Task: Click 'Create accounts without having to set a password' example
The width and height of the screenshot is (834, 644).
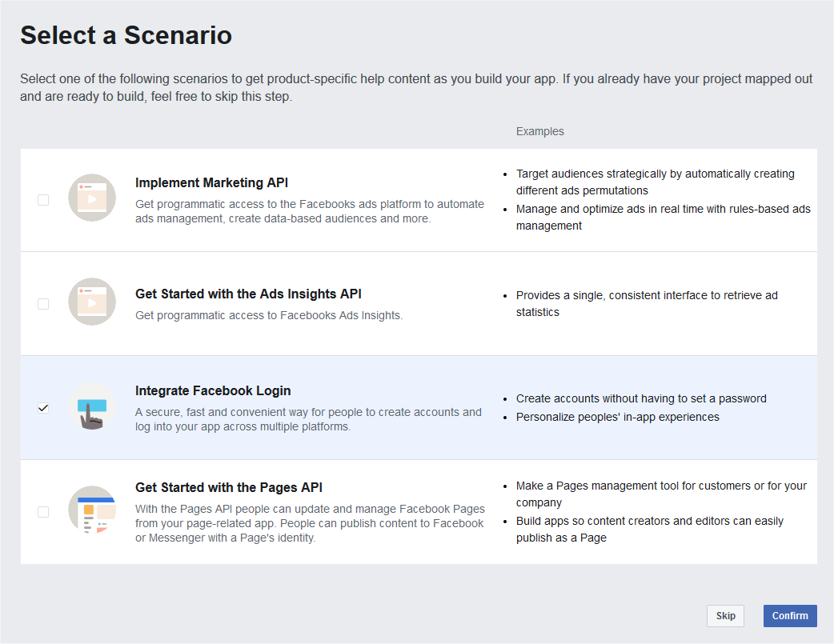Action: click(x=641, y=398)
